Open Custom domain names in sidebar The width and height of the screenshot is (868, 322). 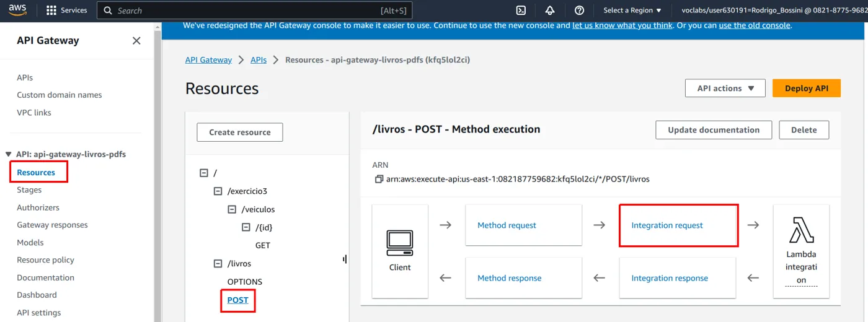pyautogui.click(x=60, y=95)
